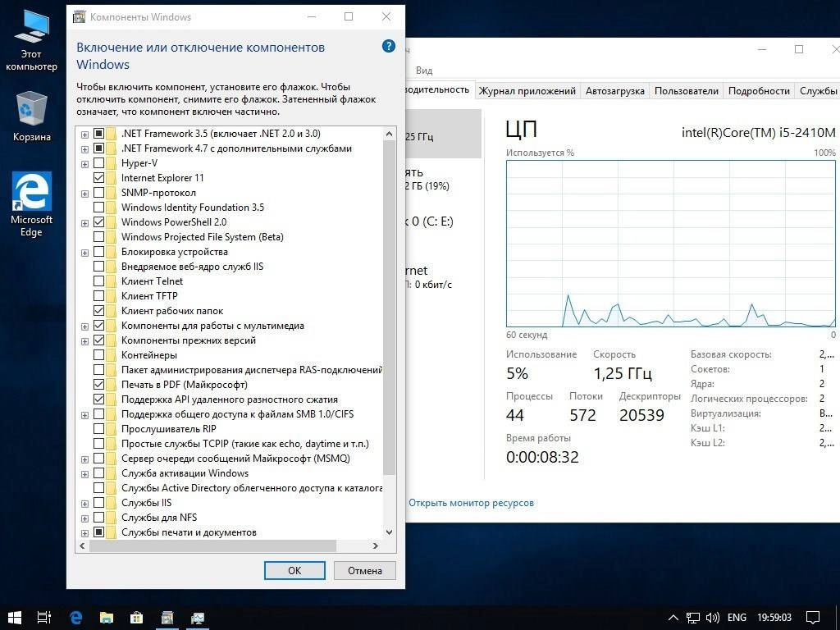Click the OK button
This screenshot has height=630, width=840.
tap(294, 571)
